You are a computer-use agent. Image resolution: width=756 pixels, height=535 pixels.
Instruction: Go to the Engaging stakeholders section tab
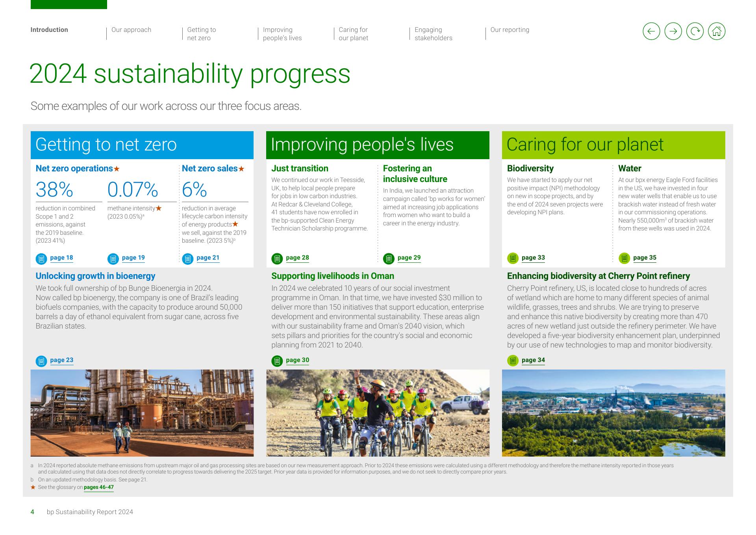click(433, 34)
